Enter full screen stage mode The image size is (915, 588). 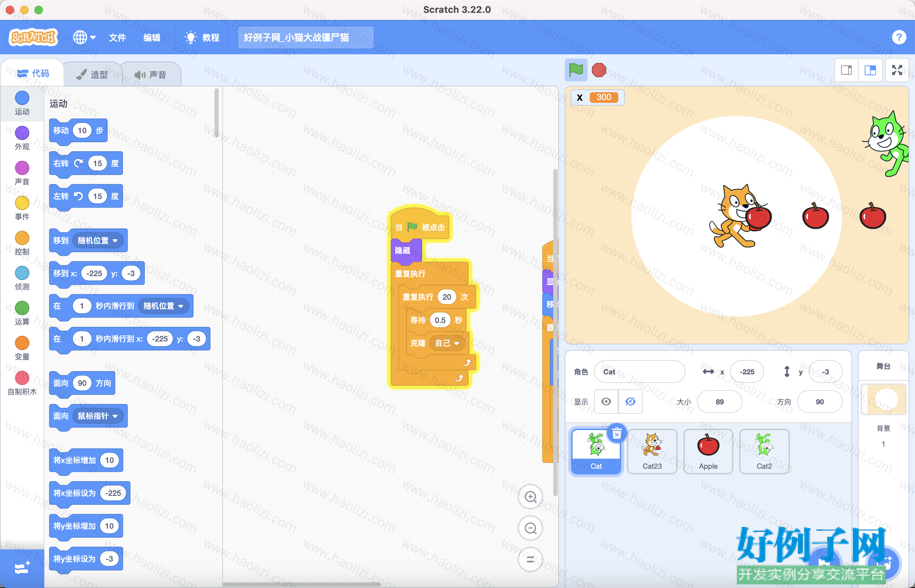tap(897, 70)
